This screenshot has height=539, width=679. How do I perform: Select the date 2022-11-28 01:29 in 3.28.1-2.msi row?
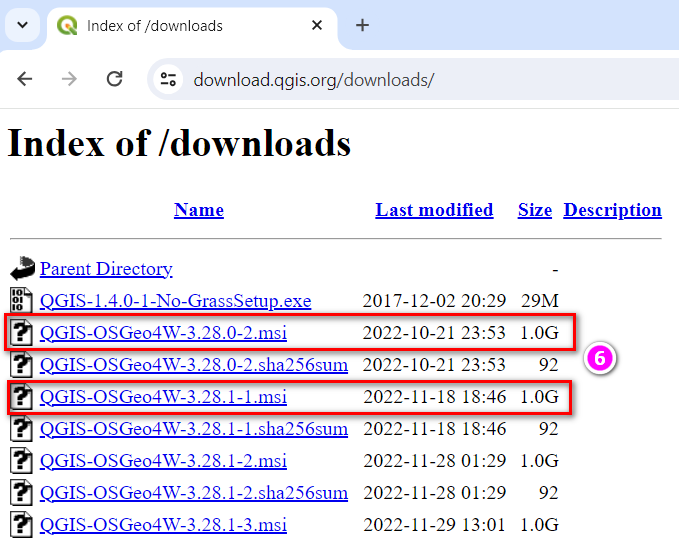pyautogui.click(x=434, y=461)
